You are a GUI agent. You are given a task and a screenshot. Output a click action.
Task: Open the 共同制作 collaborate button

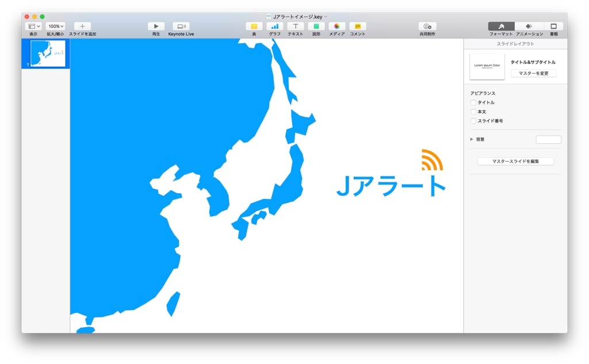pos(427,26)
